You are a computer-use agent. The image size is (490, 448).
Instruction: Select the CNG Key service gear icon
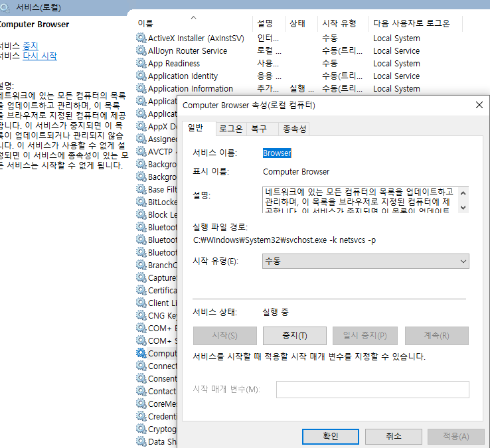141,315
